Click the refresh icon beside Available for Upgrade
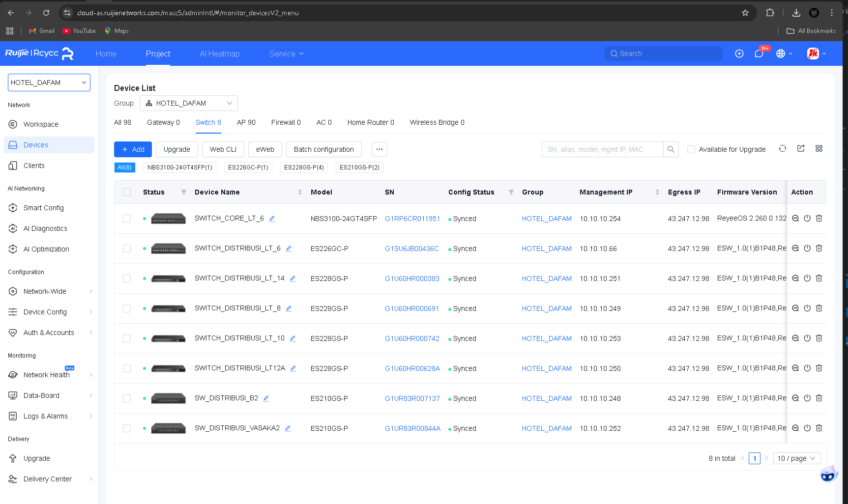 (783, 149)
